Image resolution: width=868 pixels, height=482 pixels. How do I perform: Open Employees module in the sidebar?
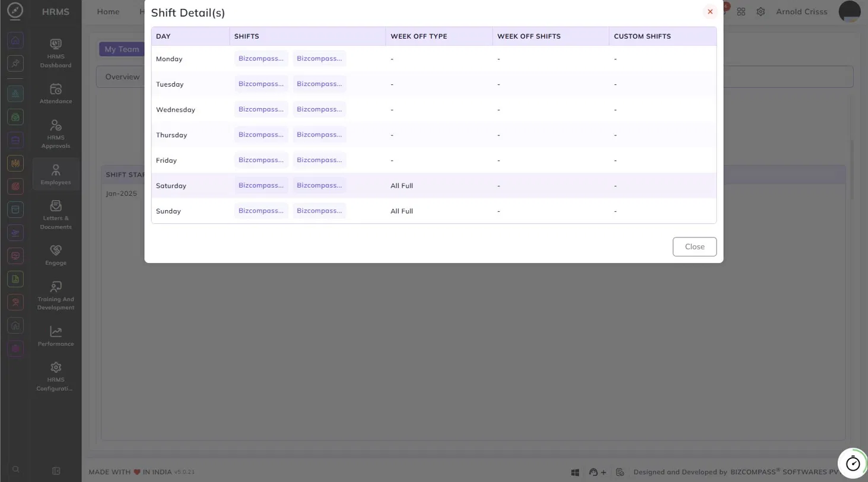coord(56,175)
